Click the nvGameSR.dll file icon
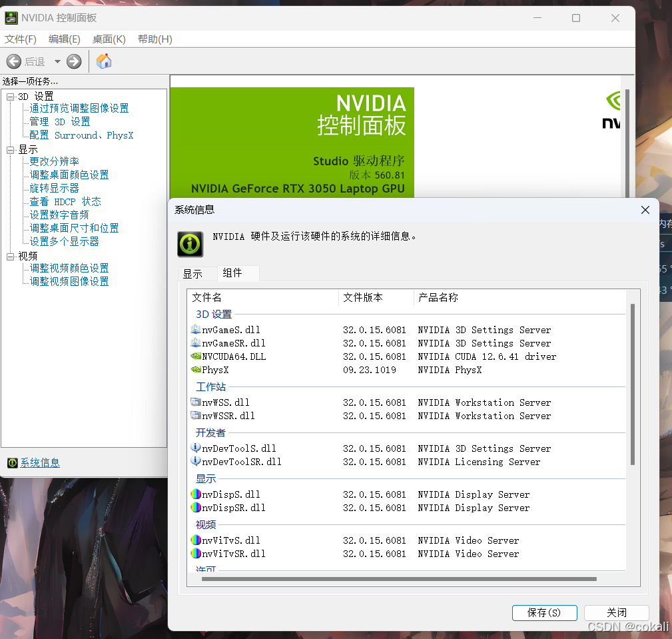Image resolution: width=672 pixels, height=639 pixels. click(195, 342)
